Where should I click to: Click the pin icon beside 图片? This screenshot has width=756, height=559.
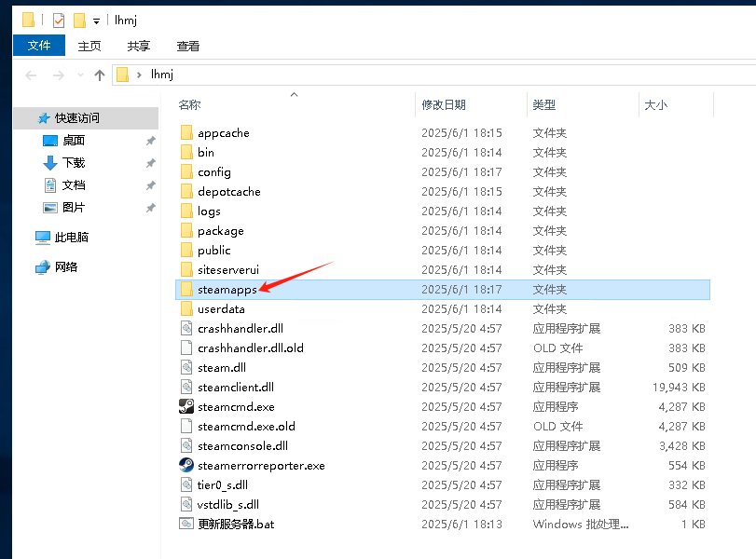(150, 208)
